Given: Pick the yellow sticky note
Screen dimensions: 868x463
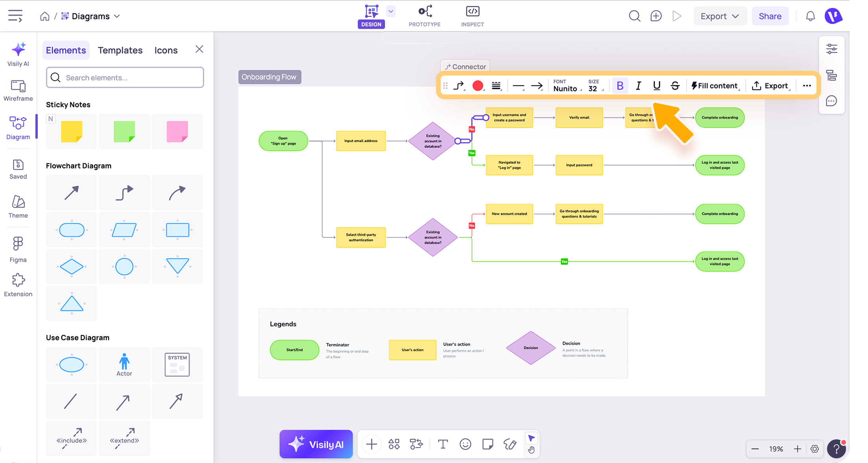Looking at the screenshot, I should [72, 131].
